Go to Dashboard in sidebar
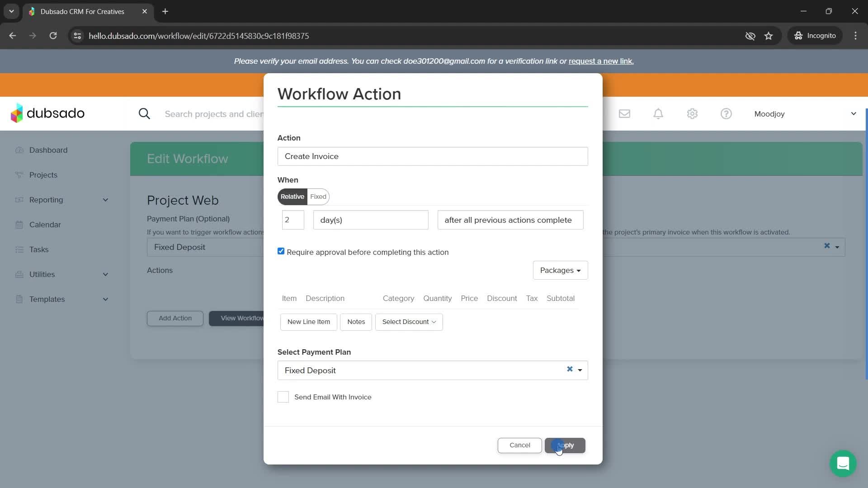This screenshot has height=488, width=868. [48, 150]
